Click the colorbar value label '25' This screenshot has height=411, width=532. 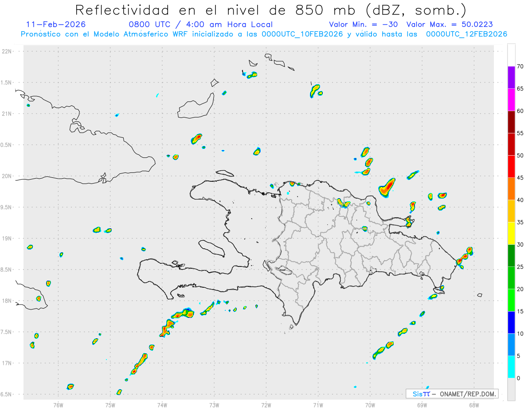point(520,267)
